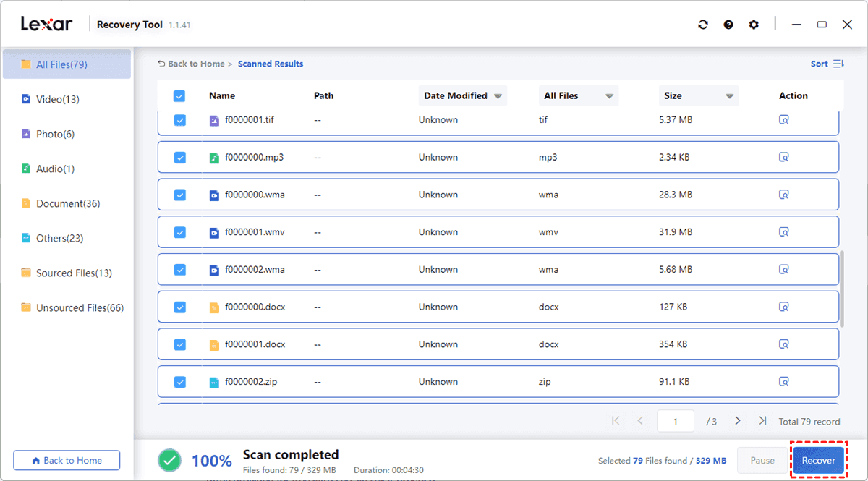Uncheck the select-all header checkbox
868x481 pixels.
pyautogui.click(x=179, y=95)
